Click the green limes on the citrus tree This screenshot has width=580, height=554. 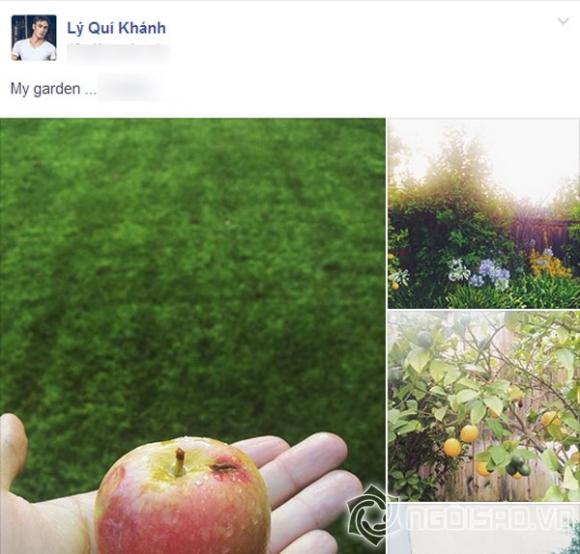tap(519, 466)
